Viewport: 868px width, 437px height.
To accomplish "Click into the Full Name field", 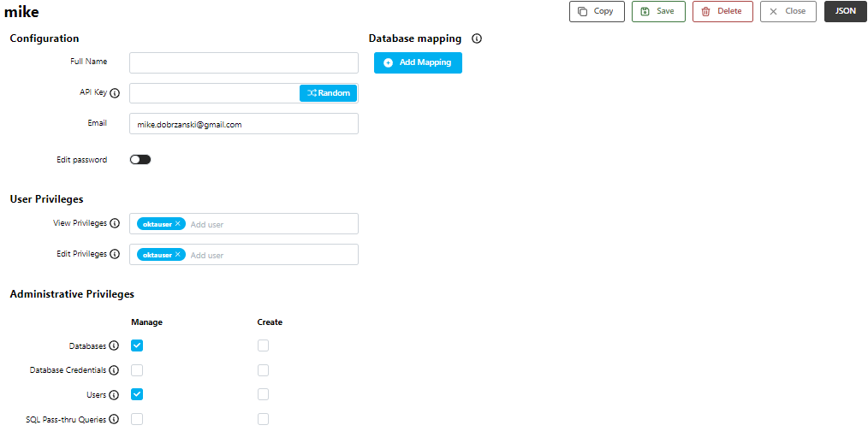I will [243, 62].
